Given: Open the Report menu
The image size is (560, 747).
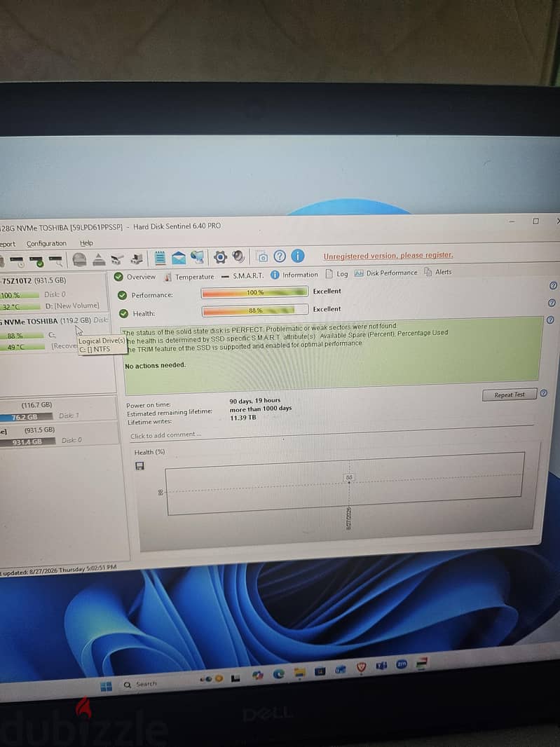Looking at the screenshot, I should point(8,244).
